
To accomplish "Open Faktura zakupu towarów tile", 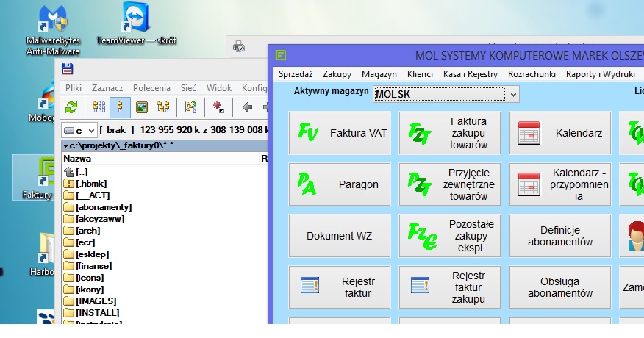I will pyautogui.click(x=450, y=133).
